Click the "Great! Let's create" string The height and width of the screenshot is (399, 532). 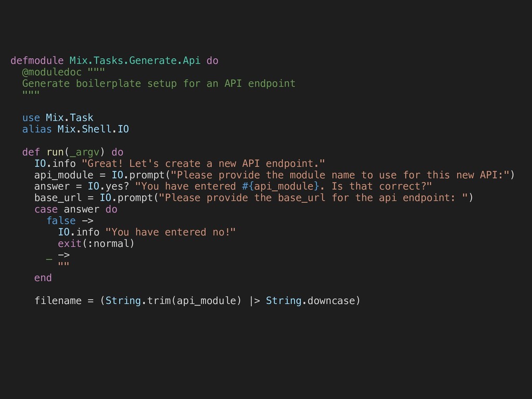pos(203,164)
